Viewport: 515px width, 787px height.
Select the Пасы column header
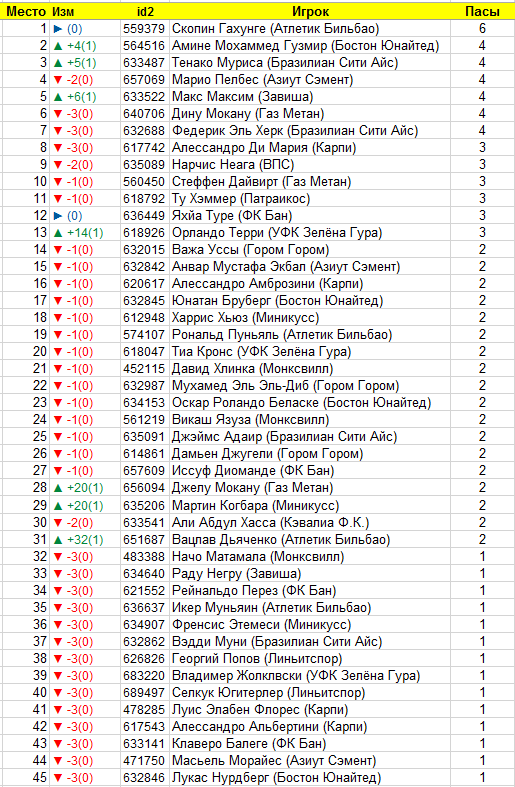point(482,12)
